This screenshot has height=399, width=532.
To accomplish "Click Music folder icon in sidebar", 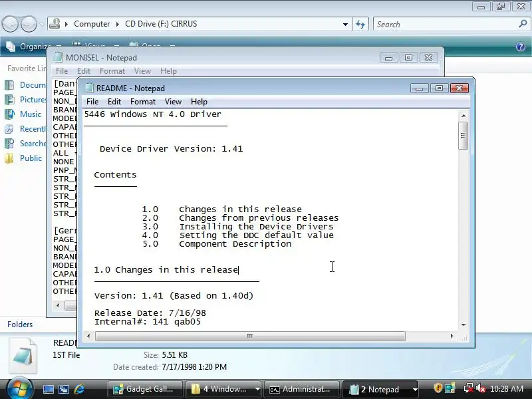I will [9, 114].
